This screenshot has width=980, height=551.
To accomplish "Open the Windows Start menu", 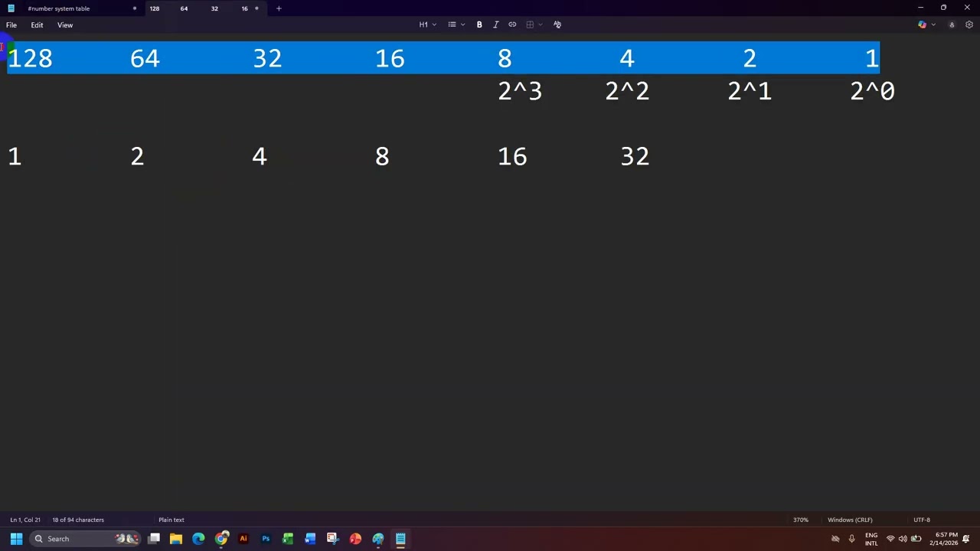I will click(x=16, y=539).
